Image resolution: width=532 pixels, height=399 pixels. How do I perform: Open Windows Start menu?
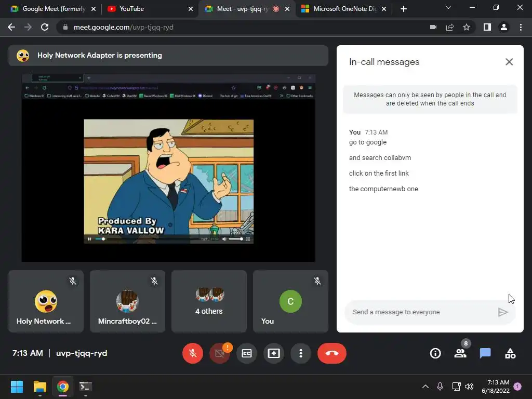pyautogui.click(x=17, y=387)
